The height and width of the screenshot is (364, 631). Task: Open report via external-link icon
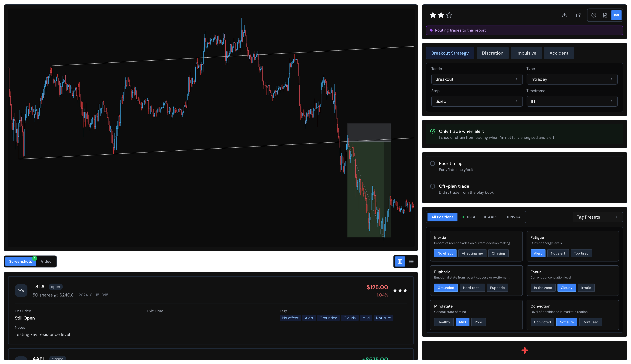point(578,15)
